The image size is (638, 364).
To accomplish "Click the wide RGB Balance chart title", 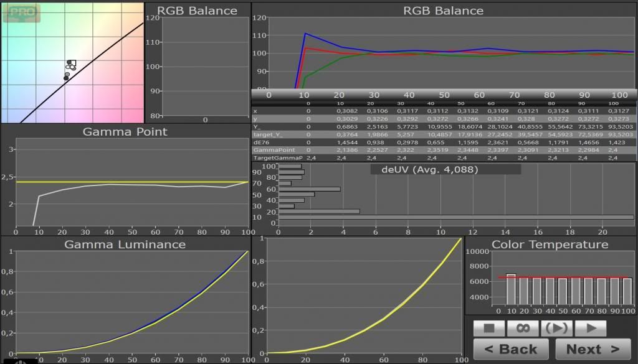I will [443, 11].
